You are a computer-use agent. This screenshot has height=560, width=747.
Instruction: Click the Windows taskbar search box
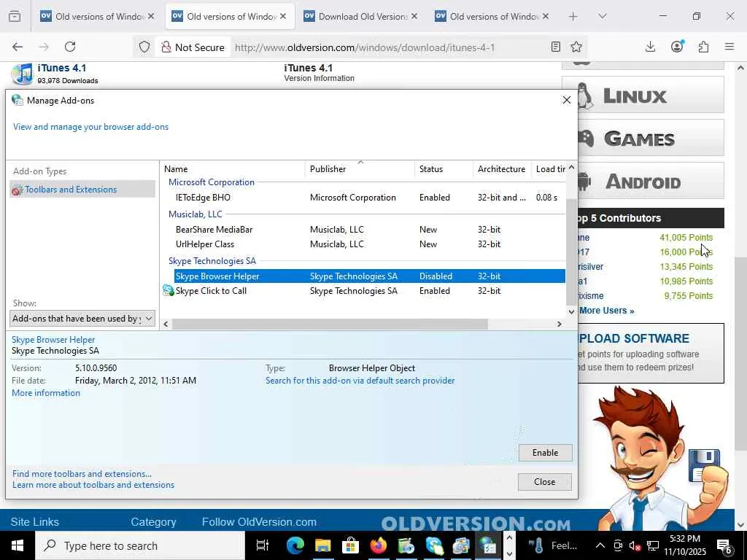tap(140, 545)
